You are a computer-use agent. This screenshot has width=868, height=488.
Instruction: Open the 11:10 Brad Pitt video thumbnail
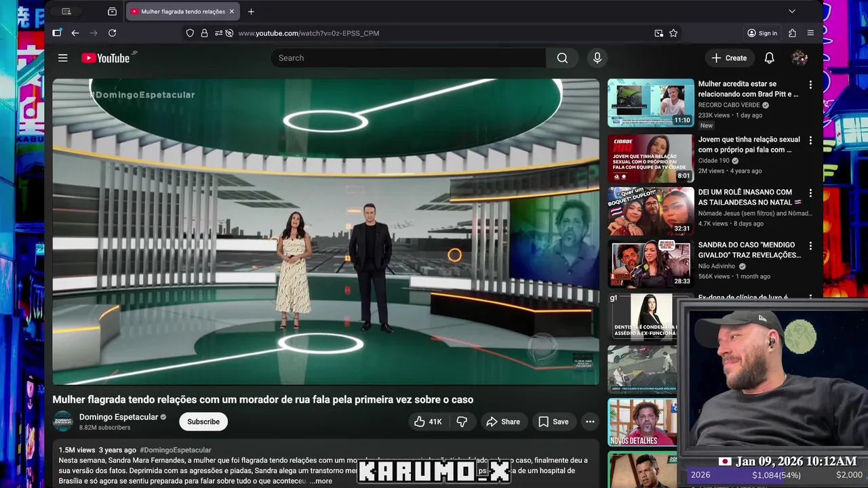[651, 103]
